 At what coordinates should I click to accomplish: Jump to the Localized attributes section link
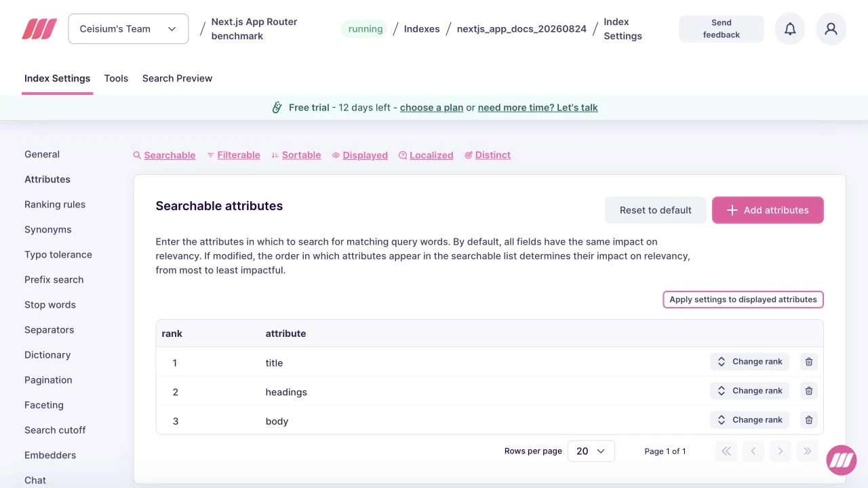426,155
